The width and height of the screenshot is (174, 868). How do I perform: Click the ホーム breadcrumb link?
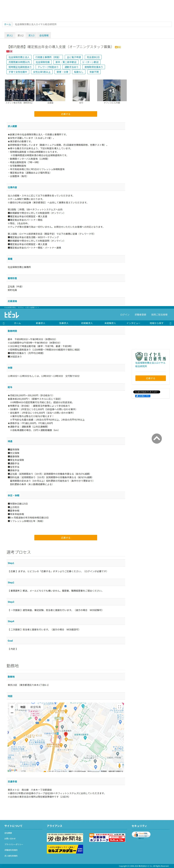click(x=7, y=24)
